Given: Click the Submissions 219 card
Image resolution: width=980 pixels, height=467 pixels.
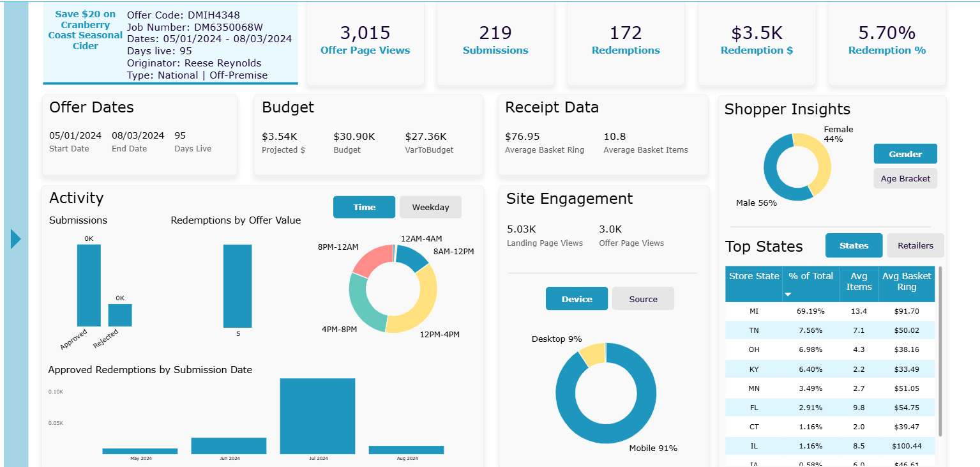Looking at the screenshot, I should pyautogui.click(x=495, y=43).
